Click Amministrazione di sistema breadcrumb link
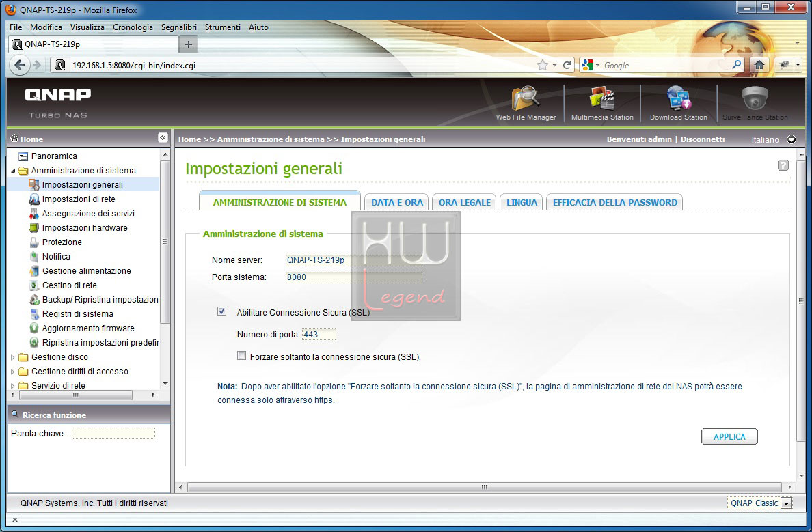 (x=271, y=139)
